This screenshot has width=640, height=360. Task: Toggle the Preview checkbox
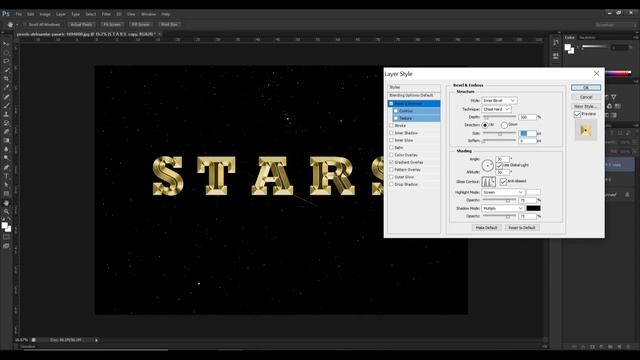click(577, 114)
